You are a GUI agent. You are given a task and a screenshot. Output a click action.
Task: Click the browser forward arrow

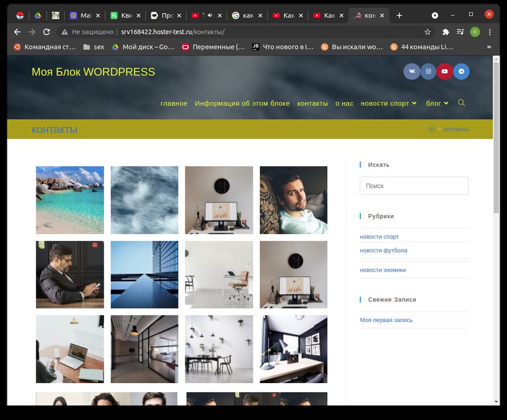(x=31, y=32)
